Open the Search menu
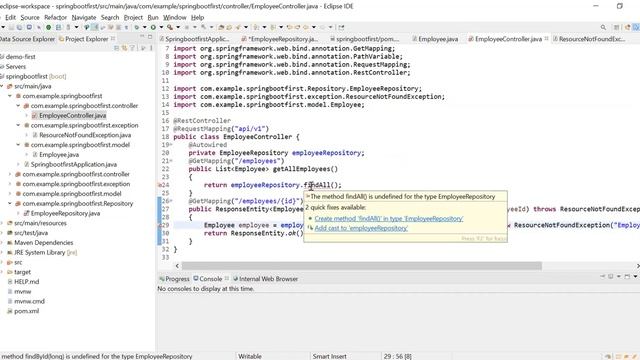 tap(110, 18)
